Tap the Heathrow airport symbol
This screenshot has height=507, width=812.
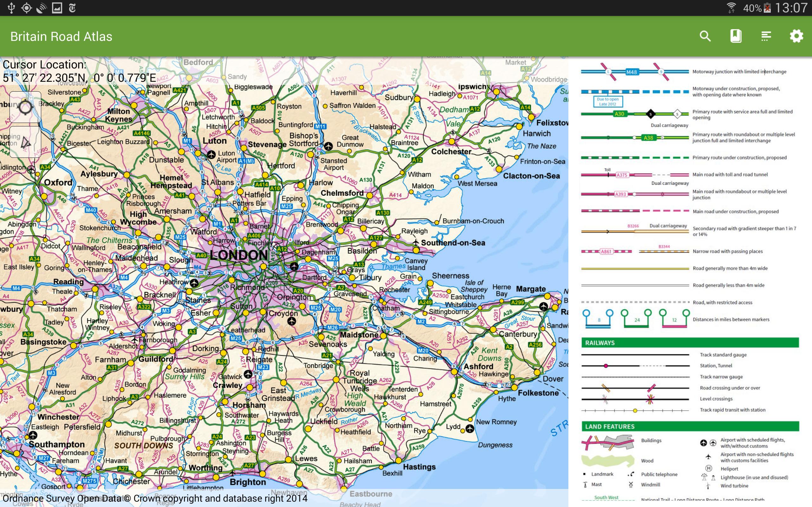pos(194,283)
